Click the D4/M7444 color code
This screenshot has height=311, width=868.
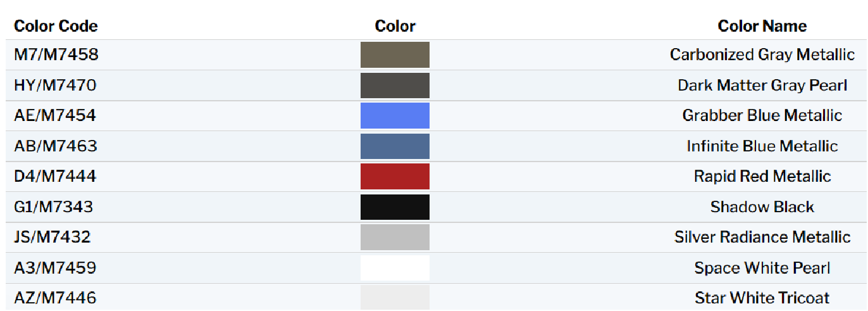[x=55, y=176]
